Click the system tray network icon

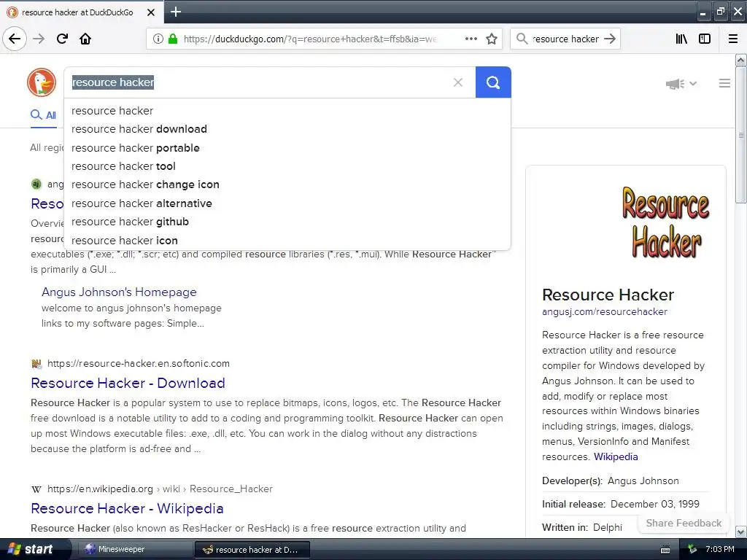coord(692,550)
